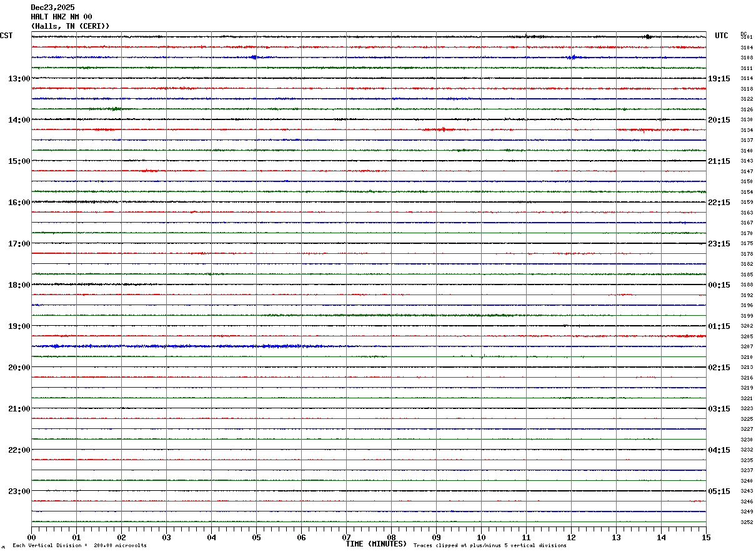Click DC offset value 3188
This screenshot has width=756, height=554.
[x=747, y=285]
